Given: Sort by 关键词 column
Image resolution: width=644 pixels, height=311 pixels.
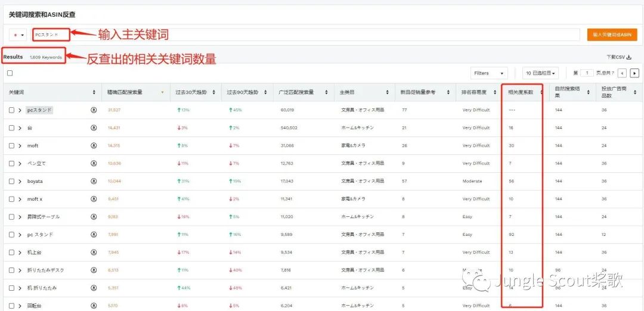Looking at the screenshot, I should 94,93.
